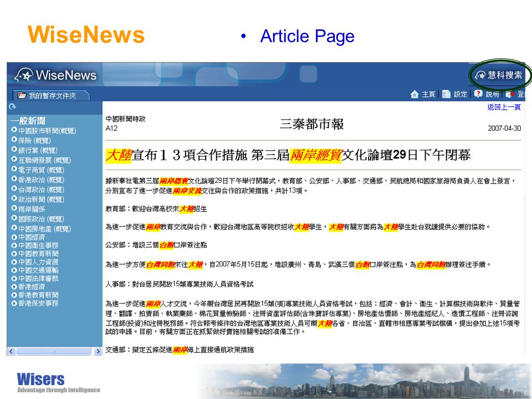
Task: Click the logout icon beside 說明
Action: pyautogui.click(x=510, y=94)
